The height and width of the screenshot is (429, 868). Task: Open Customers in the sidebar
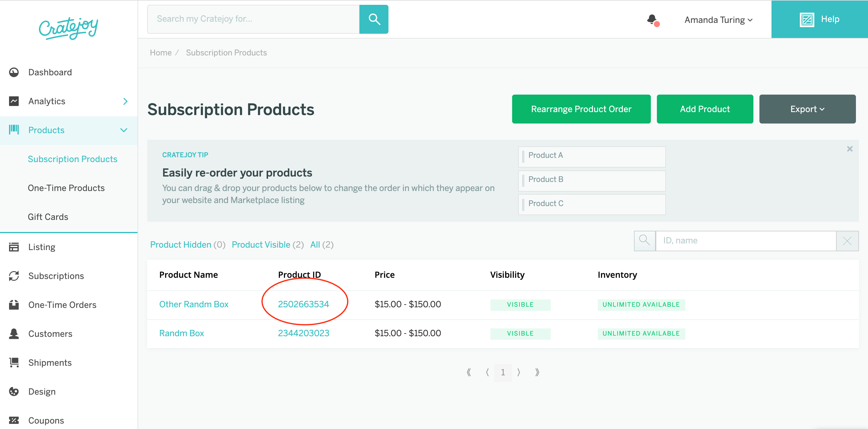pyautogui.click(x=50, y=334)
